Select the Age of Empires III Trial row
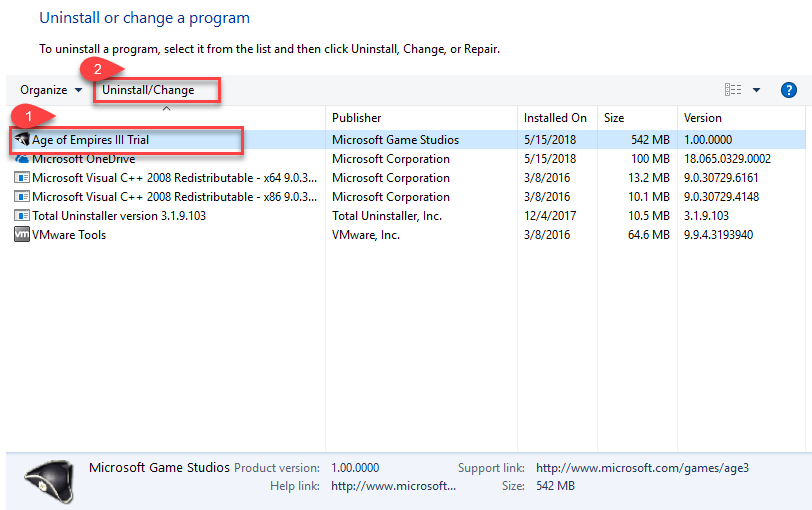 [x=407, y=139]
